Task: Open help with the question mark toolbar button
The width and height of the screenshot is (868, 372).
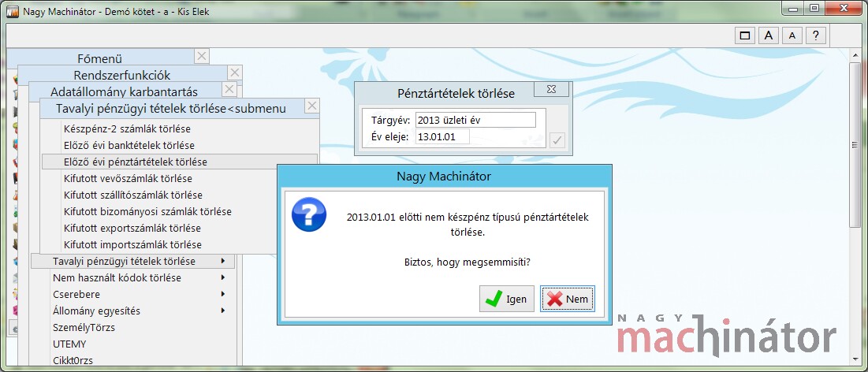Action: [815, 35]
